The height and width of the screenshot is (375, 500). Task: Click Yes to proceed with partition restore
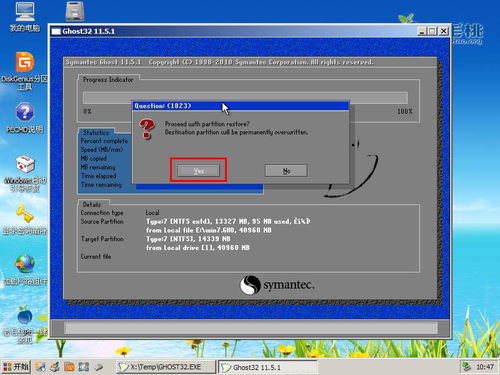(x=198, y=171)
